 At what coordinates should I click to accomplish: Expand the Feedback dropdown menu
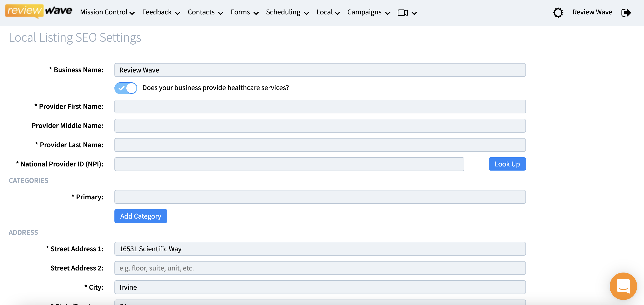pyautogui.click(x=161, y=12)
